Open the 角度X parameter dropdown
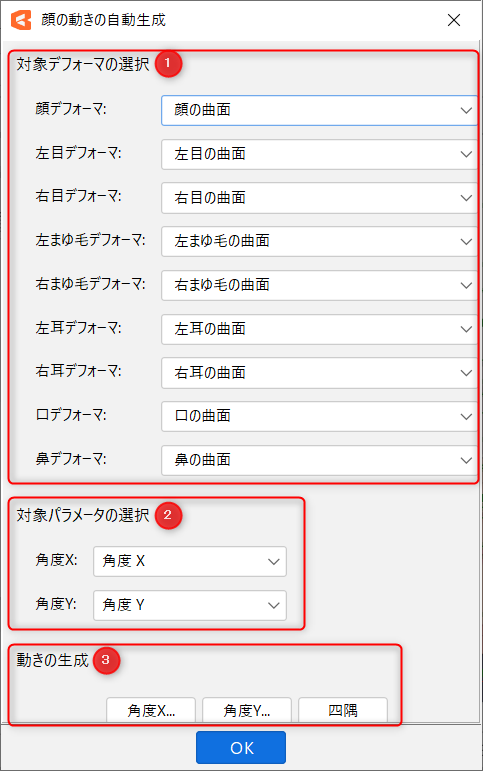 coord(190,561)
